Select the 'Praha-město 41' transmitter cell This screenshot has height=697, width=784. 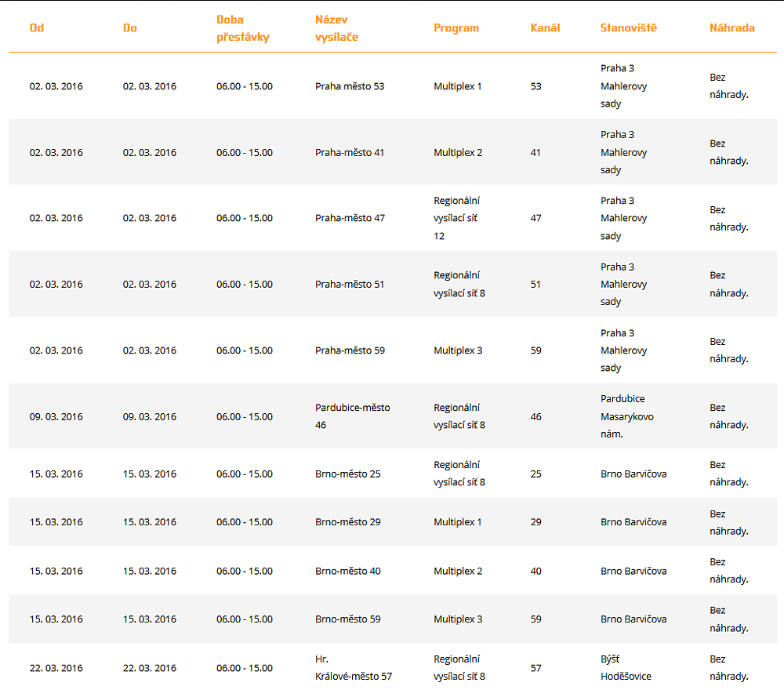350,152
